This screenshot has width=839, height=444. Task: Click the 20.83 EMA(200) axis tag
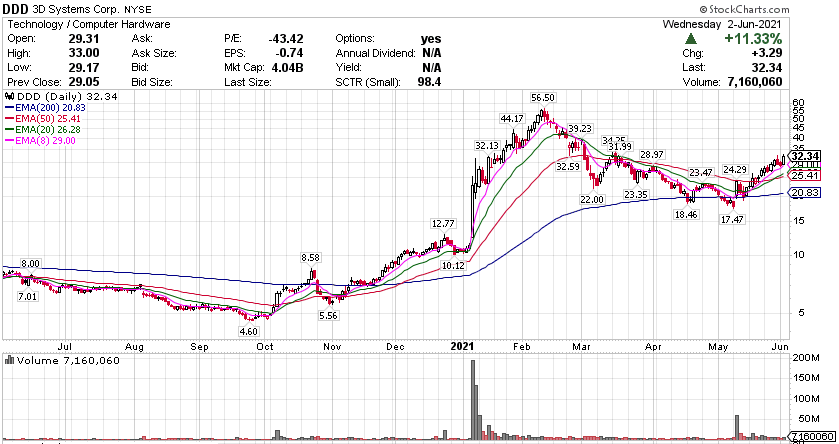[803, 193]
